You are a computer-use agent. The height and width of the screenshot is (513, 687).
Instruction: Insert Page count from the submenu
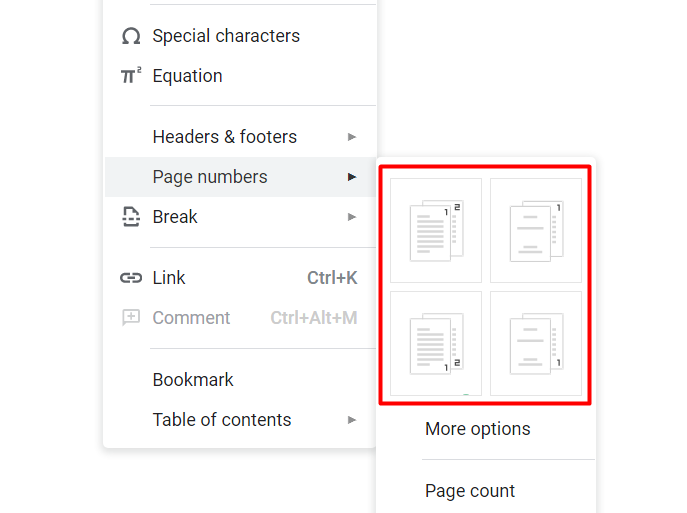pos(470,491)
